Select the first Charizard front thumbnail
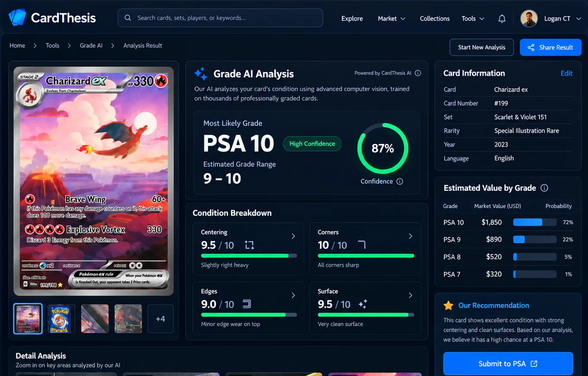This screenshot has height=376, width=588. (x=28, y=319)
